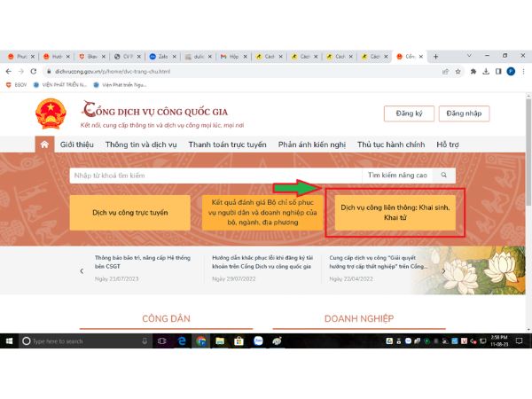Image resolution: width=532 pixels, height=399 pixels.
Task: Switch to the Gmail Hộp browser tab
Action: pos(234,57)
